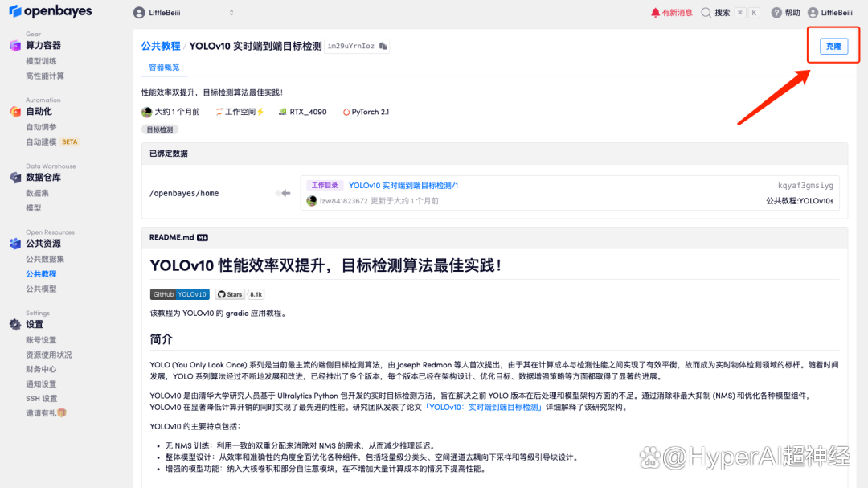Click lzw841823672 avatar in bound data
The image size is (868, 488).
[312, 201]
